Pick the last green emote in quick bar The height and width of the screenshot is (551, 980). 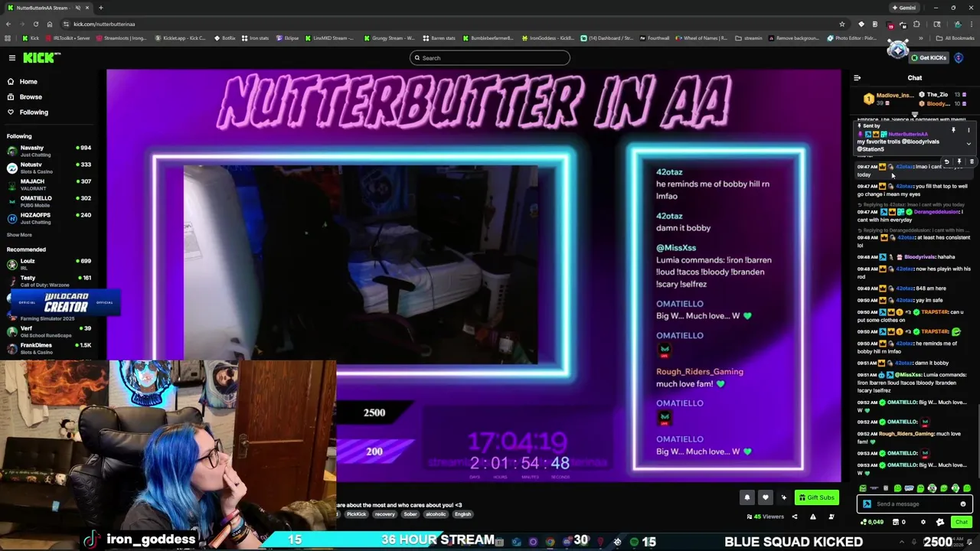967,488
